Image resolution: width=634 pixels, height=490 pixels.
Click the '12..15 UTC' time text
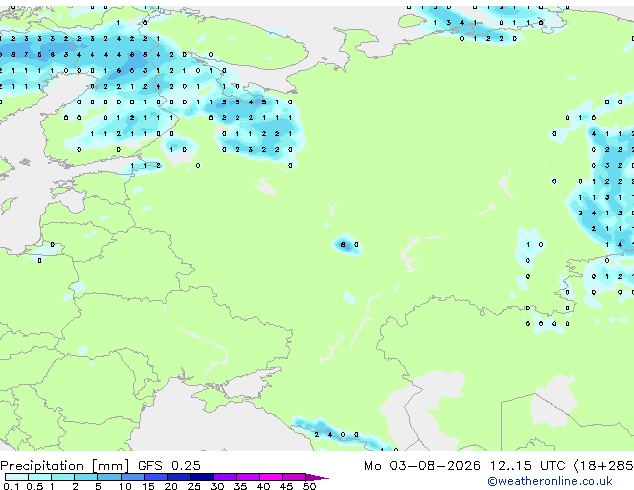pyautogui.click(x=528, y=466)
